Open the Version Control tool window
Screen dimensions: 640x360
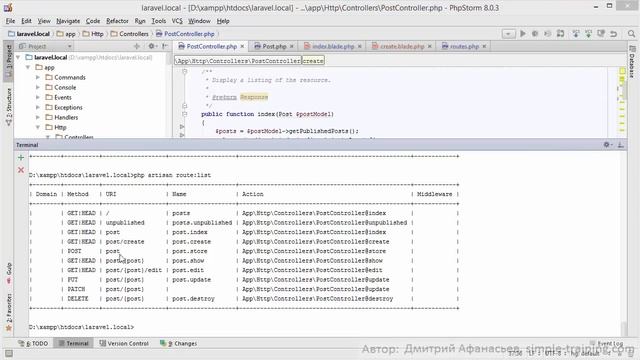(x=124, y=344)
